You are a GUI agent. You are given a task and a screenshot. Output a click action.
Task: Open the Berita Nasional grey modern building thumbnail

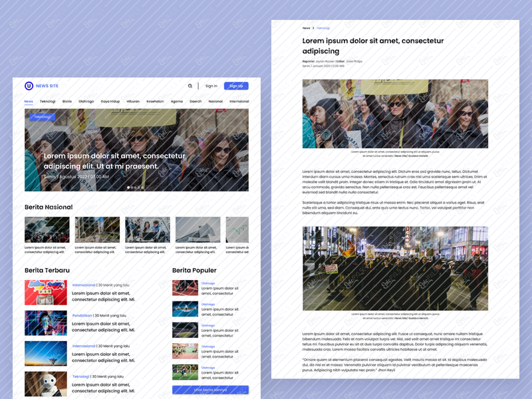pyautogui.click(x=198, y=229)
